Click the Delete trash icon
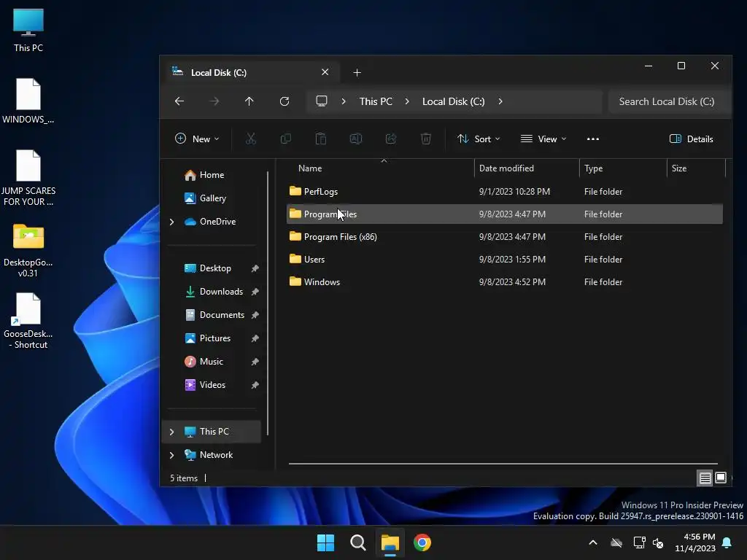The image size is (747, 560). [x=426, y=139]
